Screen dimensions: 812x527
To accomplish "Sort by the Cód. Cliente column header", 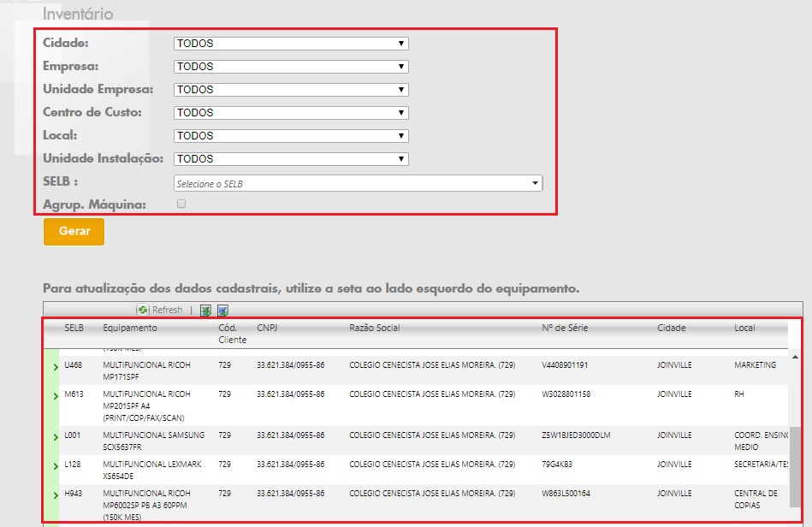I will (232, 334).
